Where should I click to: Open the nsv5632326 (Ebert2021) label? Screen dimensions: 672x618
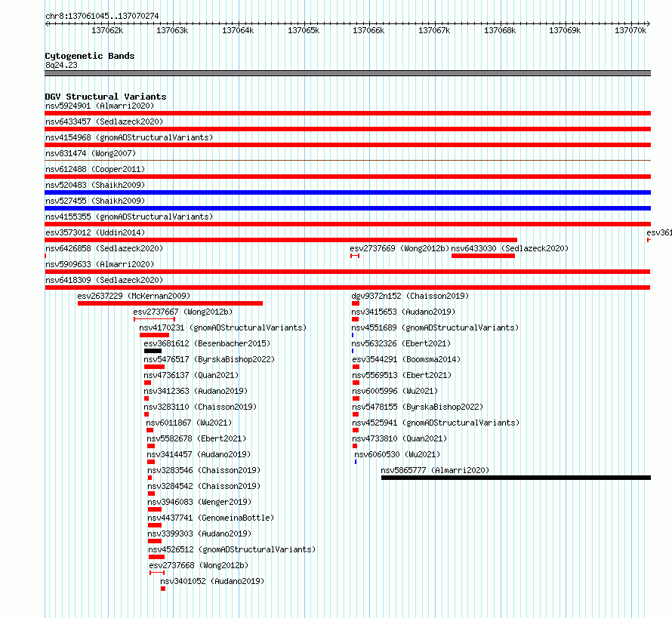click(401, 343)
